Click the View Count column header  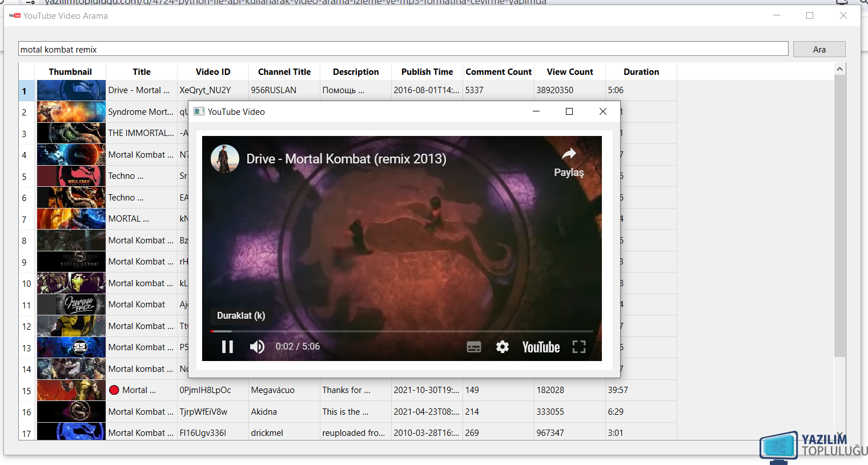tap(570, 71)
